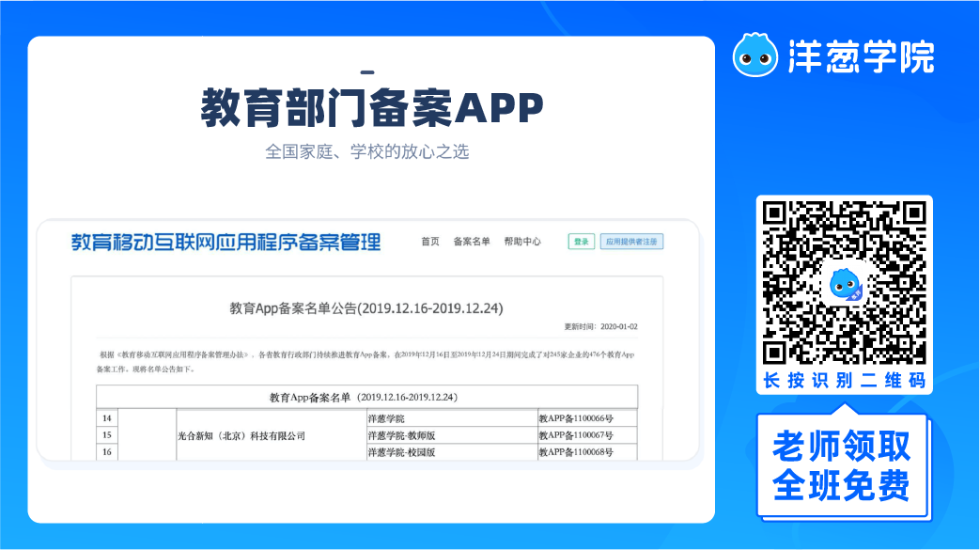Image resolution: width=980 pixels, height=550 pixels.
Task: Click the 教育部门备案APP headline
Action: pyautogui.click(x=372, y=108)
